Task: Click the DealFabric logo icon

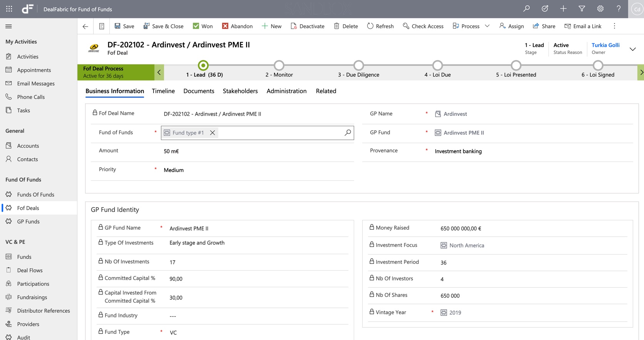Action: 27,9
